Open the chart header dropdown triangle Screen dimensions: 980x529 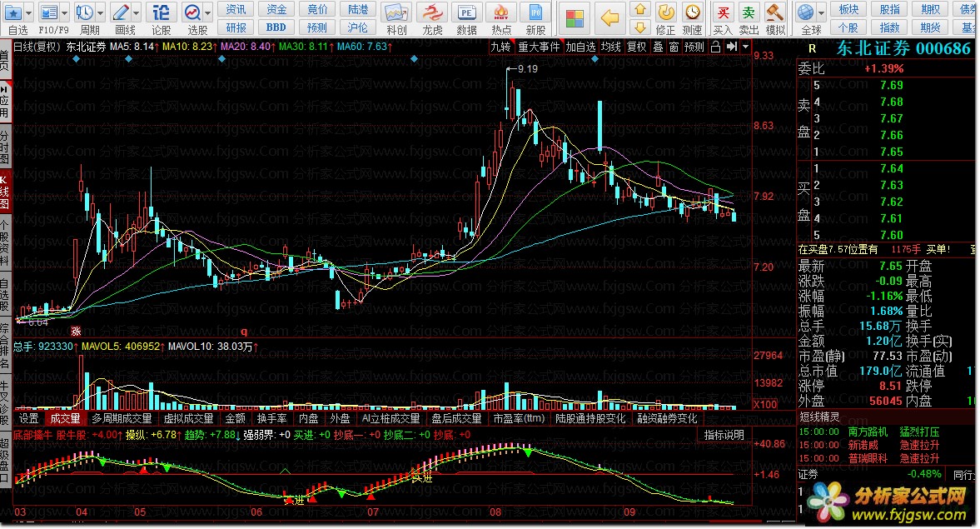[746, 47]
